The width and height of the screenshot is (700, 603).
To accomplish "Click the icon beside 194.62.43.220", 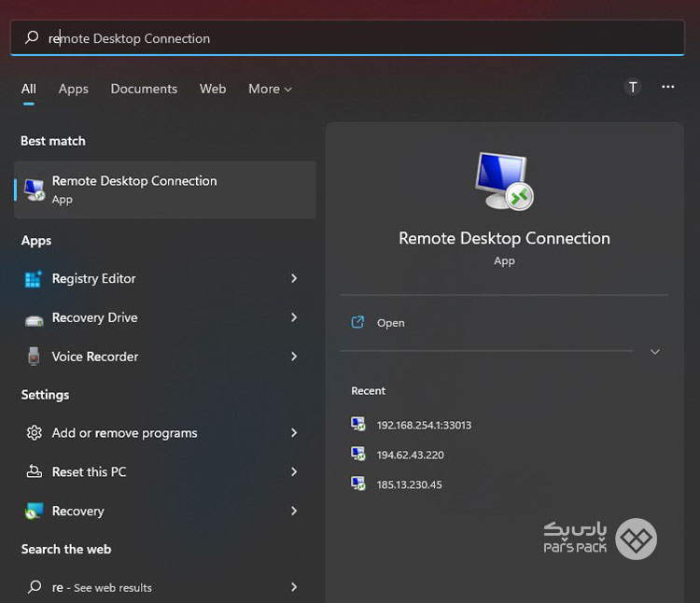I will click(x=358, y=454).
